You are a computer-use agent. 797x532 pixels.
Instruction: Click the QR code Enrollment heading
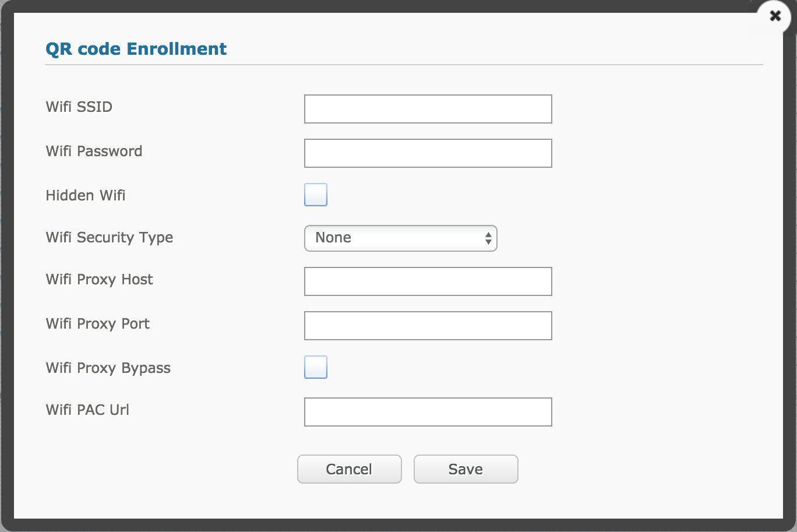pos(136,49)
